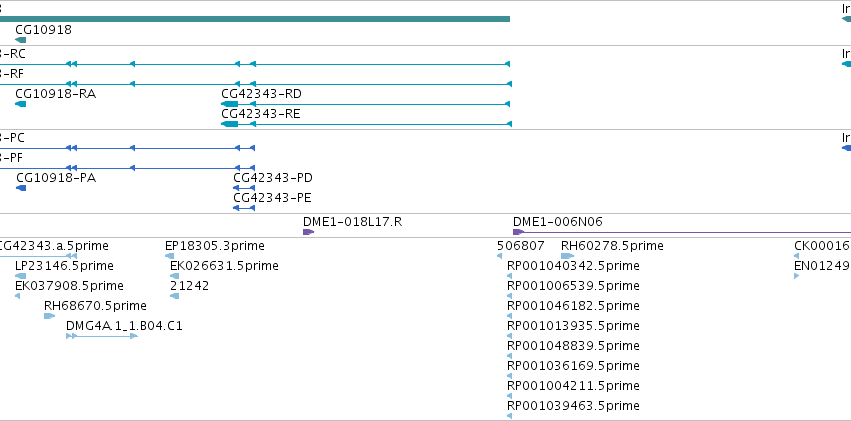Image resolution: width=851 pixels, height=421 pixels.
Task: Click the RH60278.5prime arrow glyph
Action: click(568, 256)
